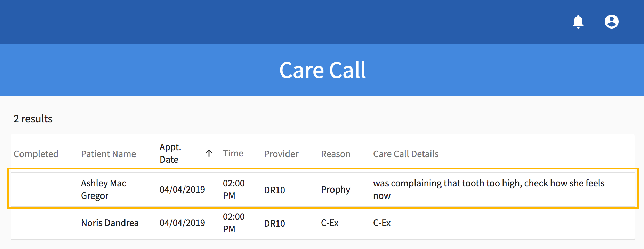Click Ashley Mac Gregor's appointment date 04/04/2019
The height and width of the screenshot is (249, 644).
(182, 190)
